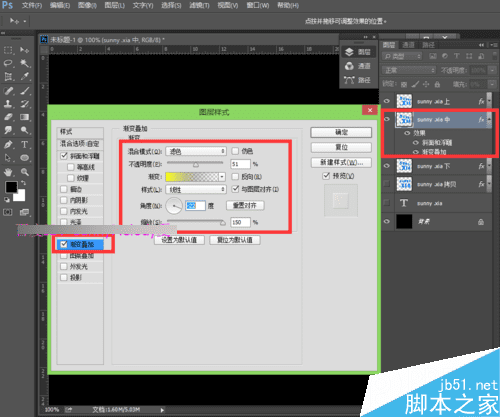Expand effects of 'sunny xia 下' layer

tap(489, 166)
